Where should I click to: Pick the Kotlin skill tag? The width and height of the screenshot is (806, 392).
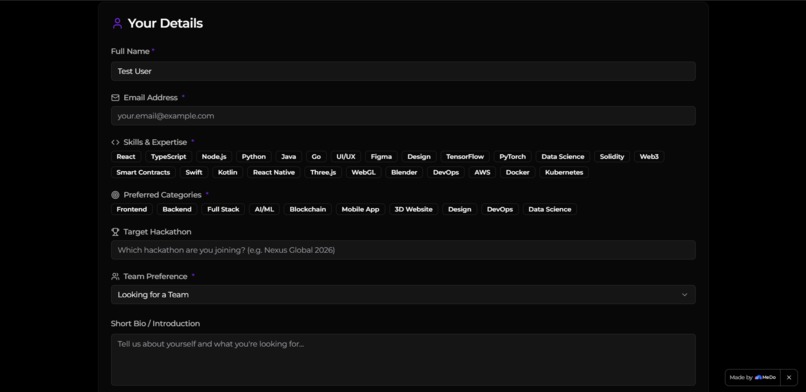(228, 173)
